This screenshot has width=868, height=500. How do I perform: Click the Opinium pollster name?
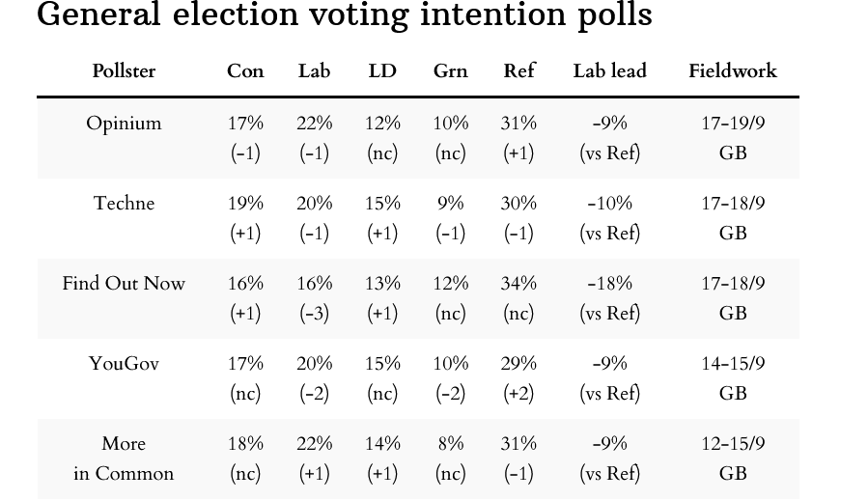[124, 124]
